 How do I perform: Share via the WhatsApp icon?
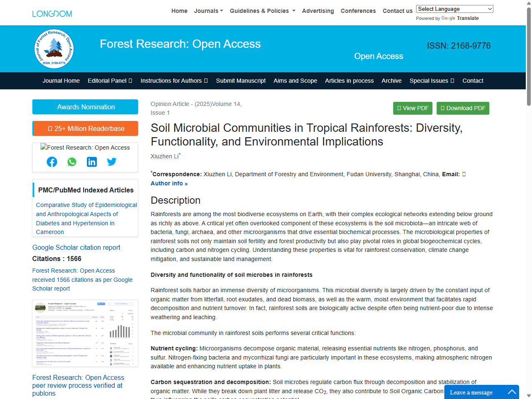pyautogui.click(x=71, y=162)
